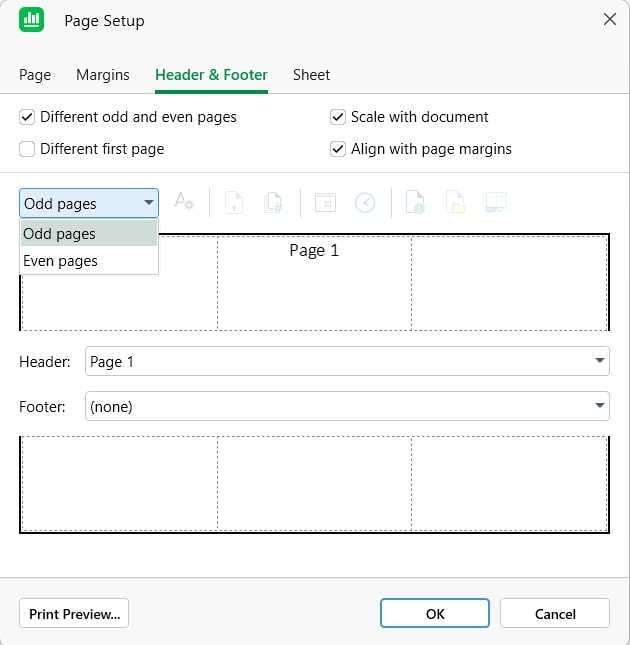Open the Header preset dropdown
The width and height of the screenshot is (630, 645).
pos(599,361)
